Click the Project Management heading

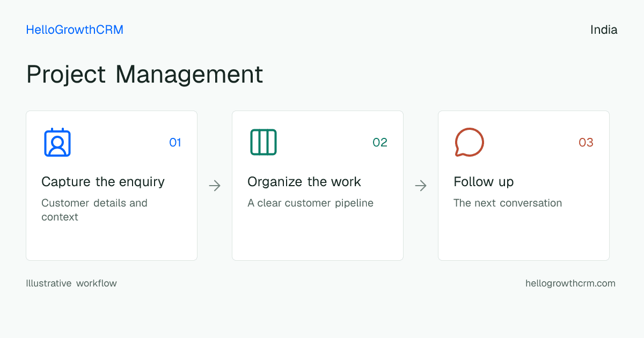point(144,75)
